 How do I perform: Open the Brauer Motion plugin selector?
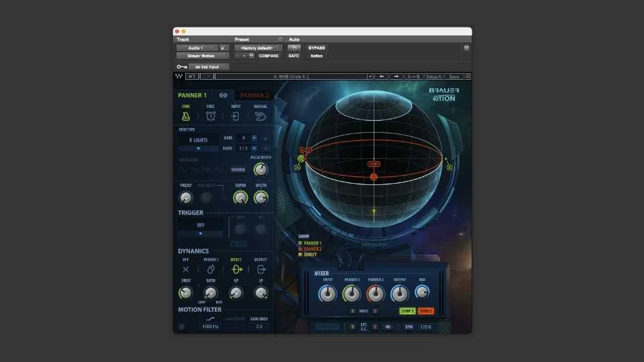[203, 56]
